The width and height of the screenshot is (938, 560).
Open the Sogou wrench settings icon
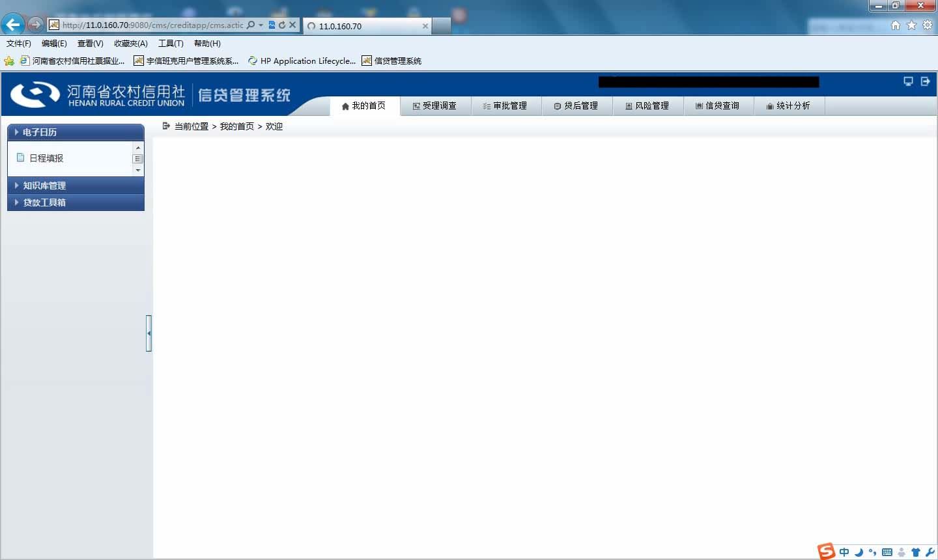(x=930, y=552)
